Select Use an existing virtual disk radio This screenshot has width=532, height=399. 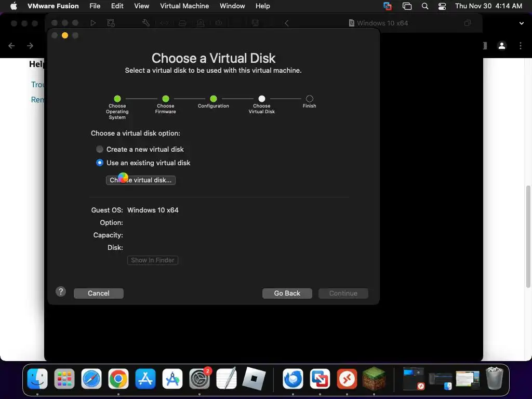pos(99,163)
